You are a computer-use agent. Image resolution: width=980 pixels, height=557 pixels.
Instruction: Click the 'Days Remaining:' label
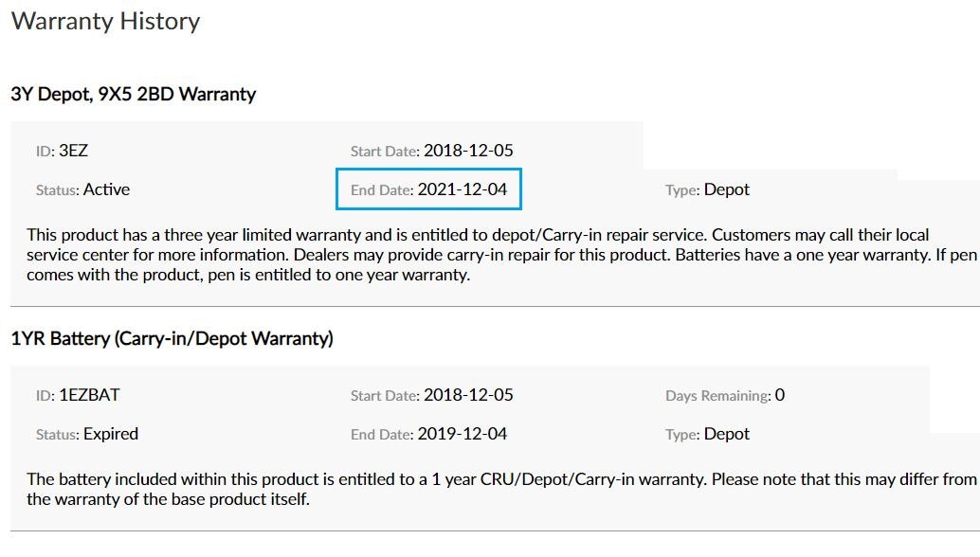pos(718,396)
